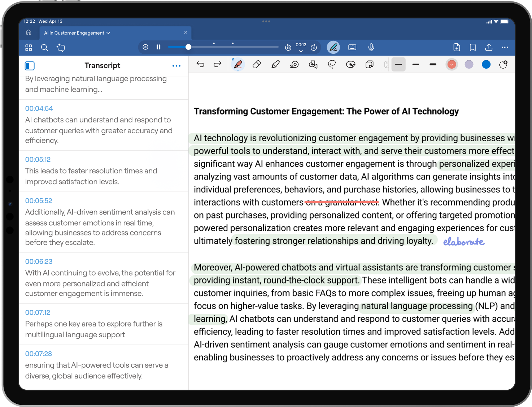
Task: Expand playback speed chevron under 00:12
Action: [301, 51]
